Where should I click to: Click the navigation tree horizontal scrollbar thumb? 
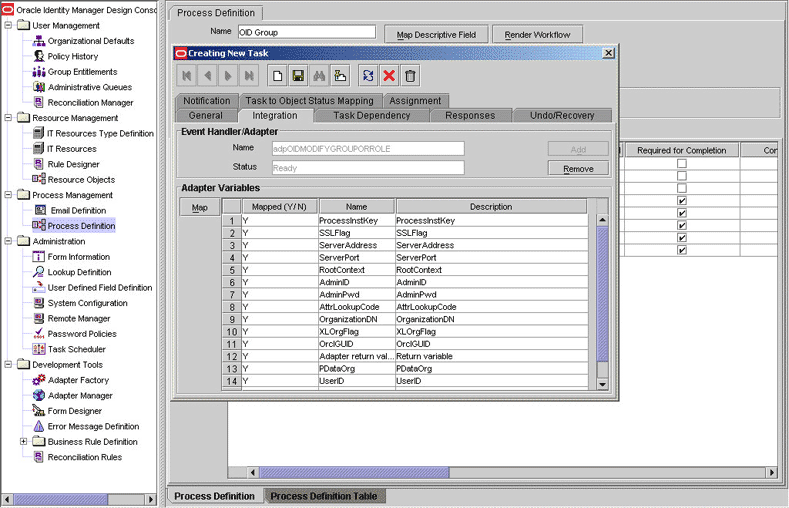click(60, 499)
